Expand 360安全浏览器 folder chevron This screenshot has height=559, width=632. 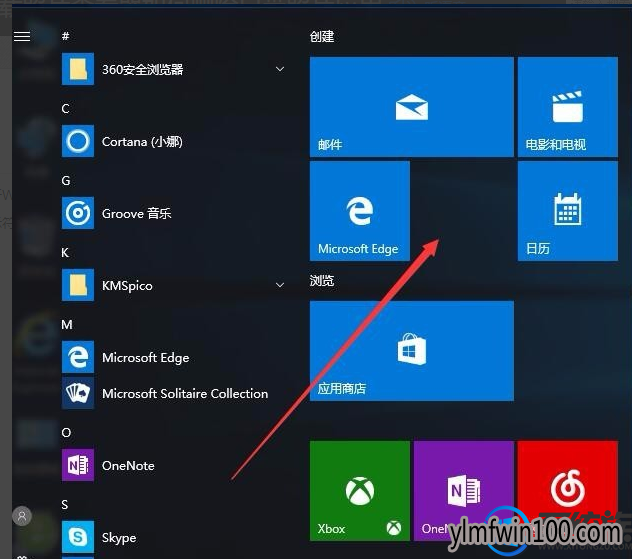pyautogui.click(x=280, y=69)
